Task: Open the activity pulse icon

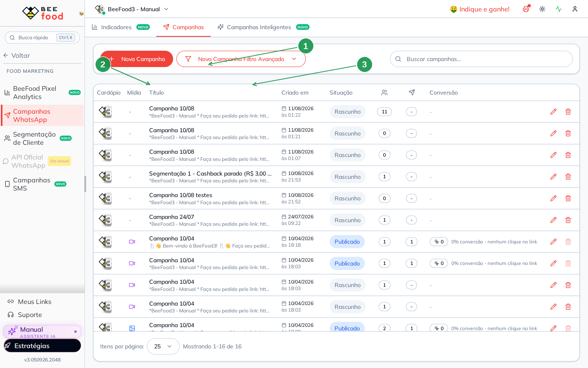Action: 559,9
